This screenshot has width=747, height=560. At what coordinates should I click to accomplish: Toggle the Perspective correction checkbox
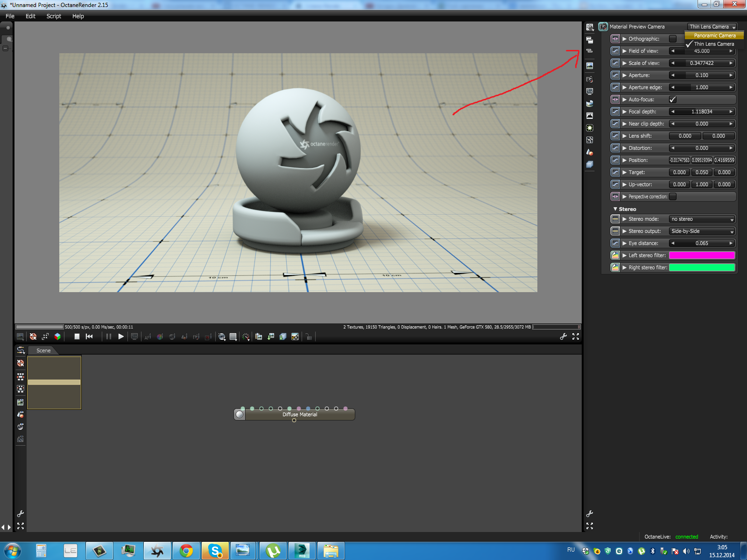(x=673, y=196)
